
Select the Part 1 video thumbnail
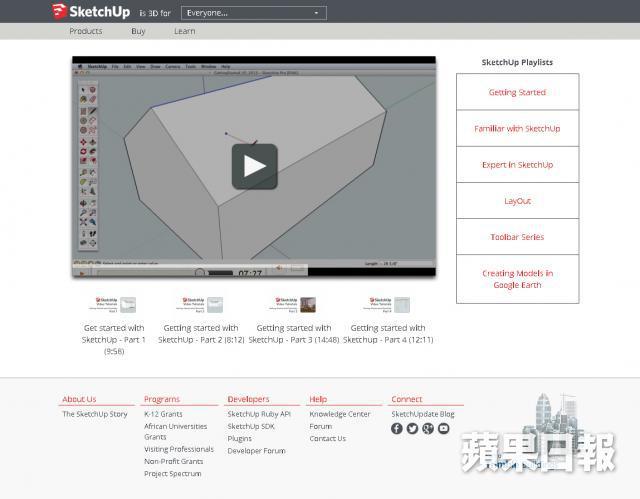[x=113, y=305]
